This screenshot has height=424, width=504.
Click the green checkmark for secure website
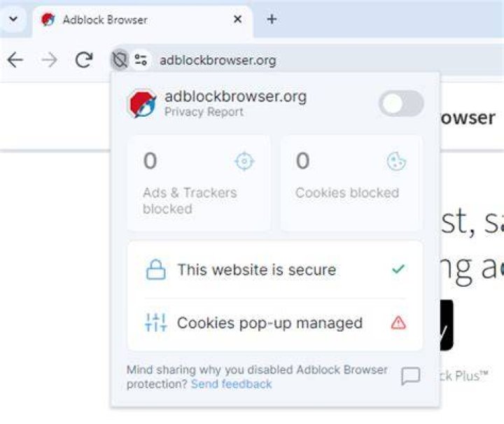(398, 269)
